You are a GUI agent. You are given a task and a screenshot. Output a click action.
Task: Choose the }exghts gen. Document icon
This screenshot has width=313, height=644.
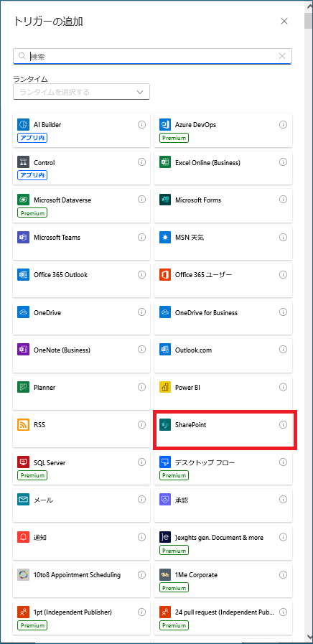(164, 537)
